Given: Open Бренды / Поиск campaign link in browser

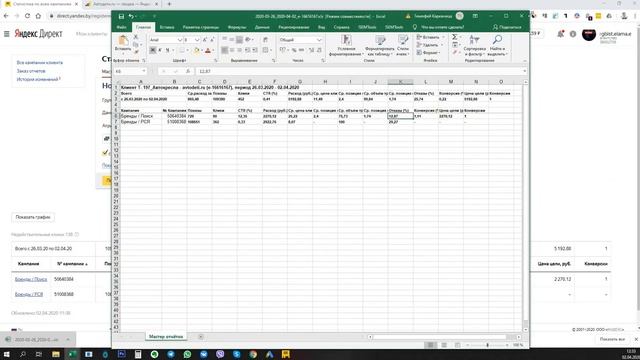Looking at the screenshot, I should pos(31,279).
